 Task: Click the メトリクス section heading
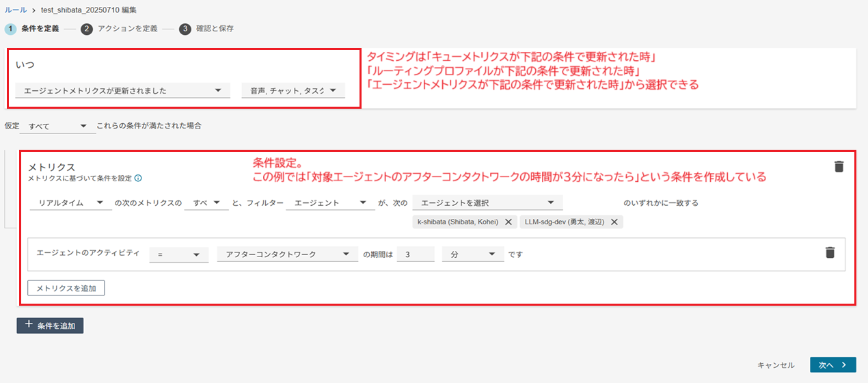[x=51, y=167]
